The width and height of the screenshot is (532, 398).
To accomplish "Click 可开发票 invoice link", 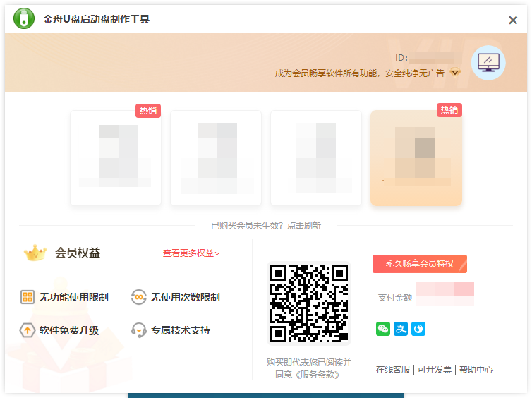I will (x=435, y=370).
